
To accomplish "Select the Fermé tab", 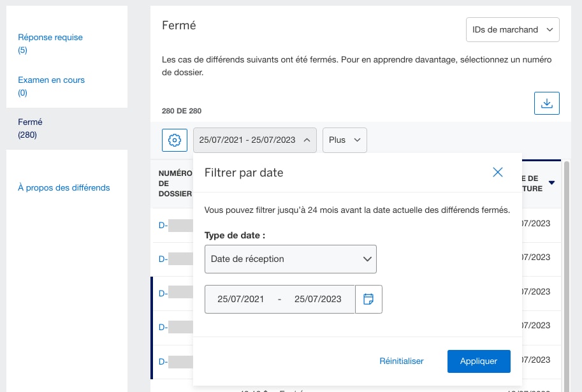I will 30,122.
